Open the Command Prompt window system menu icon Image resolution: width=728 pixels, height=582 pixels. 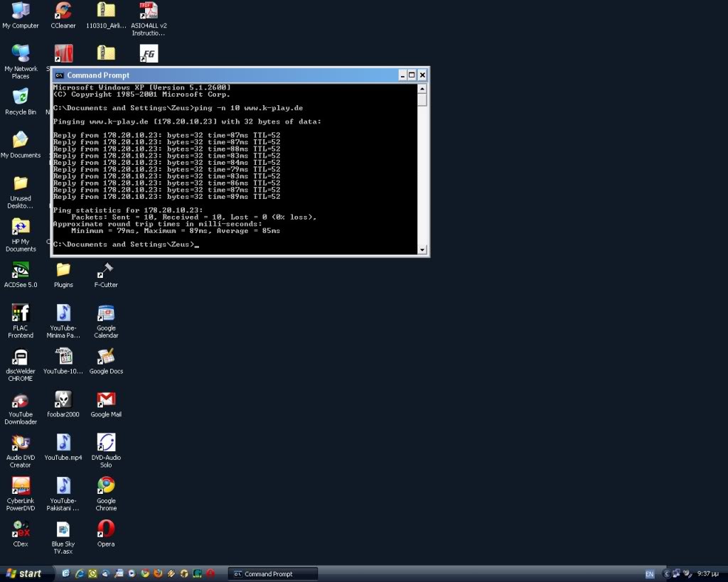coord(60,75)
